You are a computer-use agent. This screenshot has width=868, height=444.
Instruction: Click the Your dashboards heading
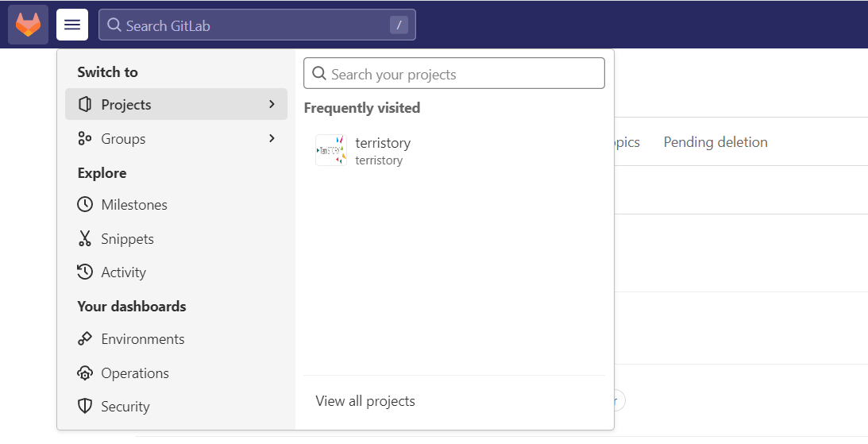click(x=132, y=306)
